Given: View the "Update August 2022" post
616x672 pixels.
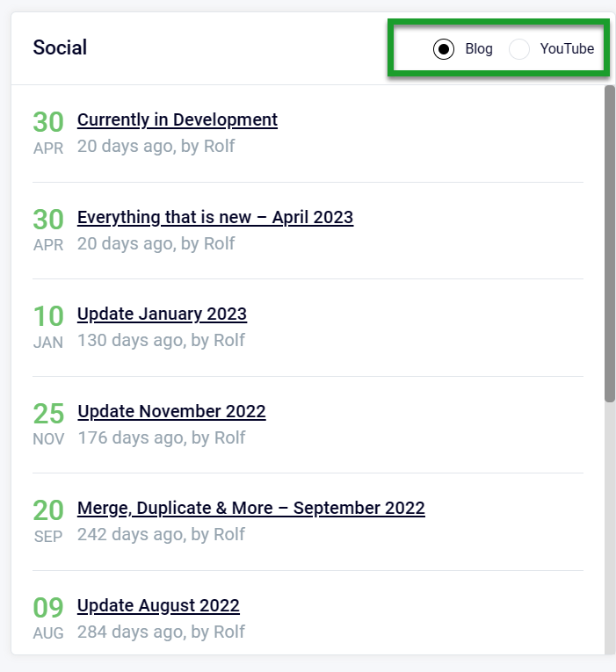Looking at the screenshot, I should [158, 605].
